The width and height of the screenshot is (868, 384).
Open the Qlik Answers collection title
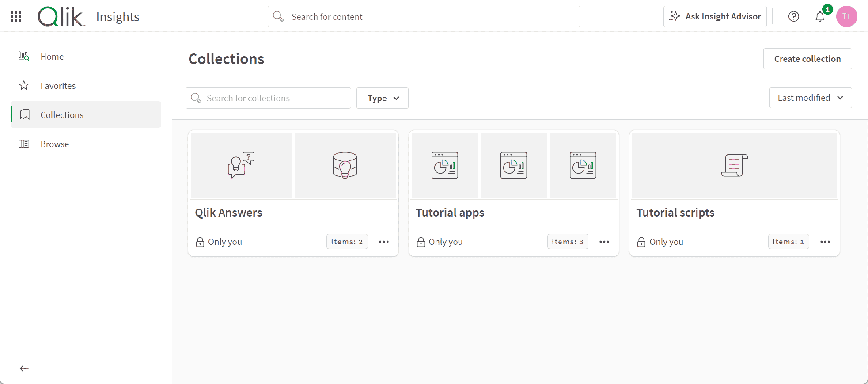228,213
